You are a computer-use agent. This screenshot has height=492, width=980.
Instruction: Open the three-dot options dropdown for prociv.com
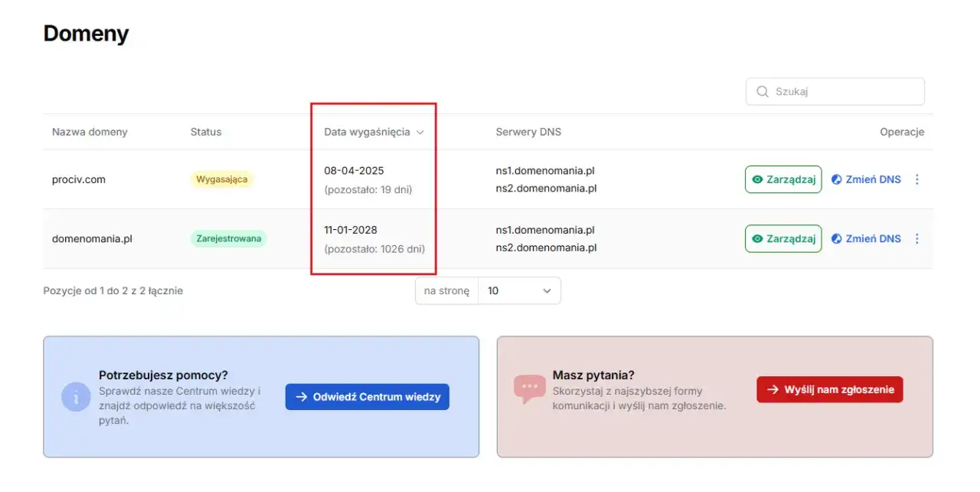coord(917,179)
